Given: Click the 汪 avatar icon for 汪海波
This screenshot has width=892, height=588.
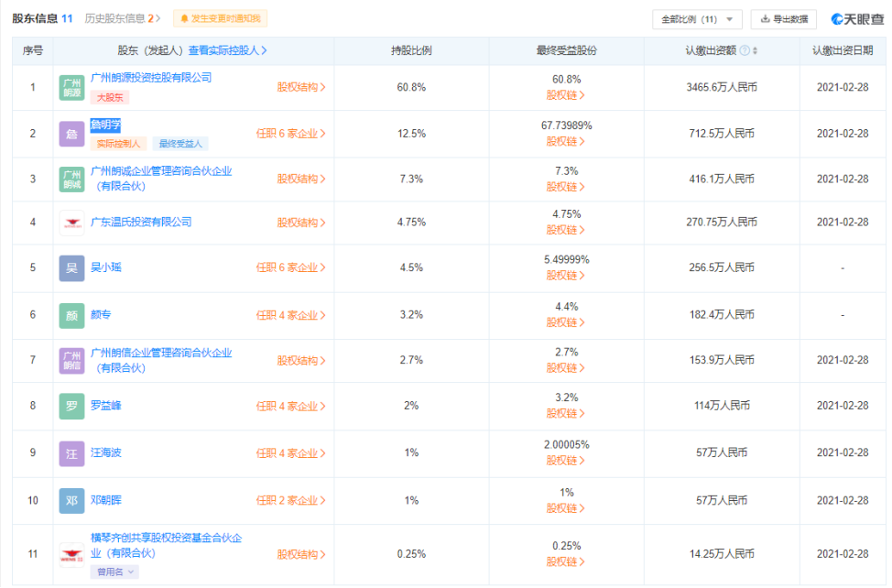Looking at the screenshot, I should click(x=71, y=453).
